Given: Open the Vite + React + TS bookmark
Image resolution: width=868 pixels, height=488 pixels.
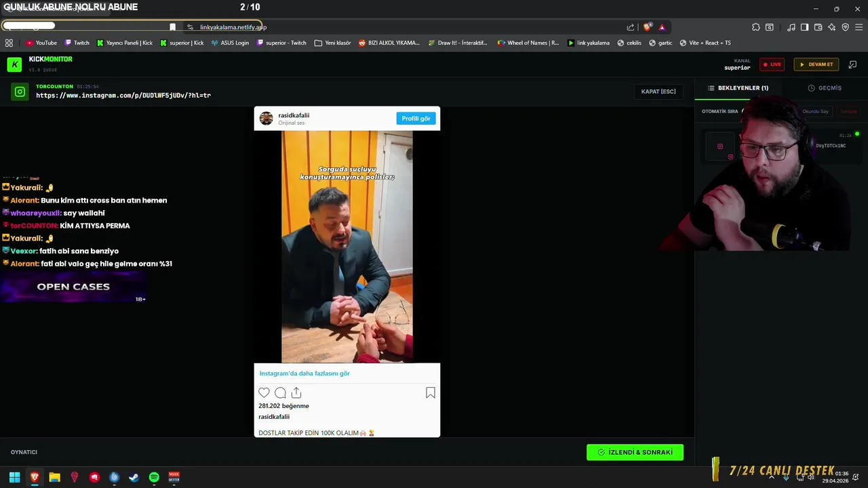Looking at the screenshot, I should click(705, 43).
